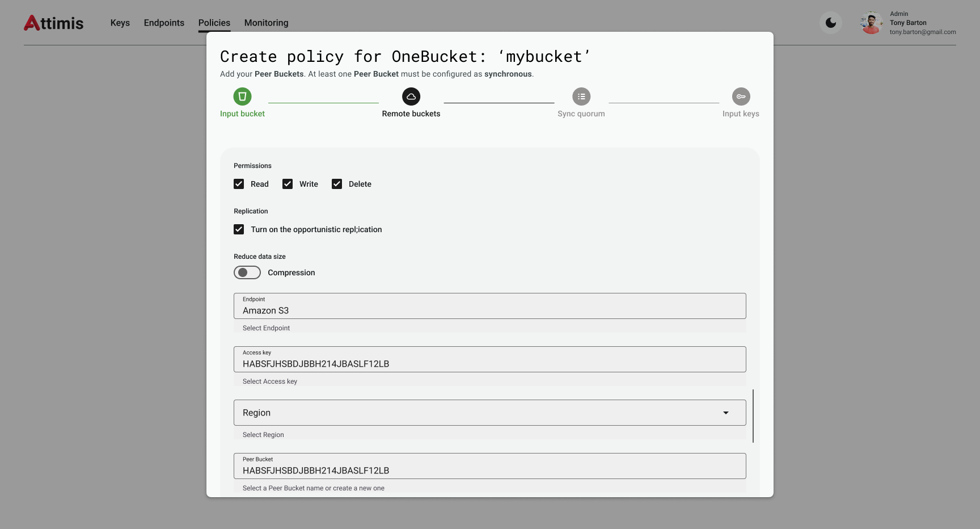Select the Input bucket step icon

click(x=242, y=96)
